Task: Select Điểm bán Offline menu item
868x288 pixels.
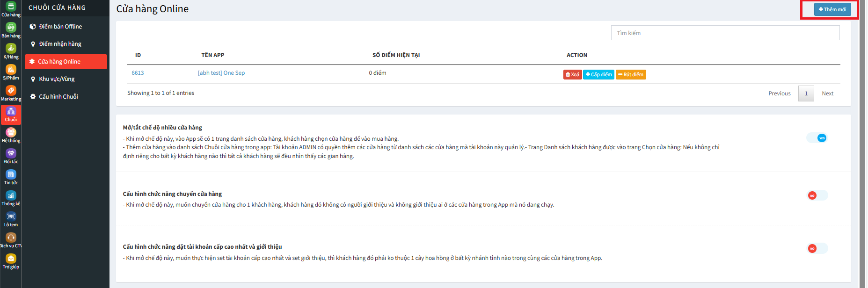Action: [60, 27]
